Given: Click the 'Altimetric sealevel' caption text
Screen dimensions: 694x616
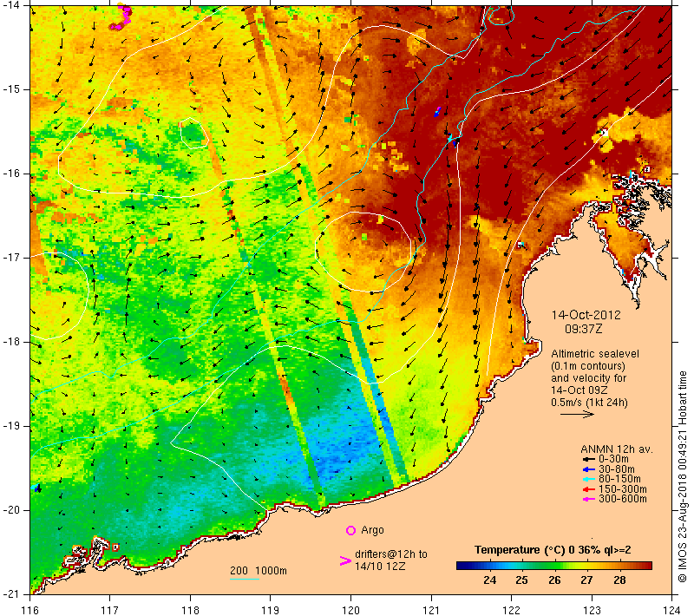Looking at the screenshot, I should 595,354.
